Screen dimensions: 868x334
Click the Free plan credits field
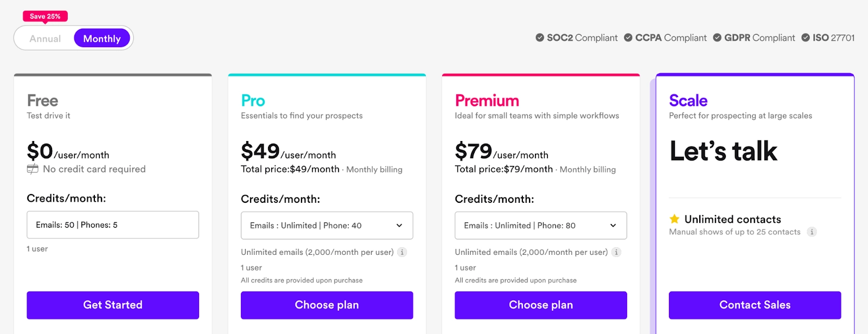113,225
